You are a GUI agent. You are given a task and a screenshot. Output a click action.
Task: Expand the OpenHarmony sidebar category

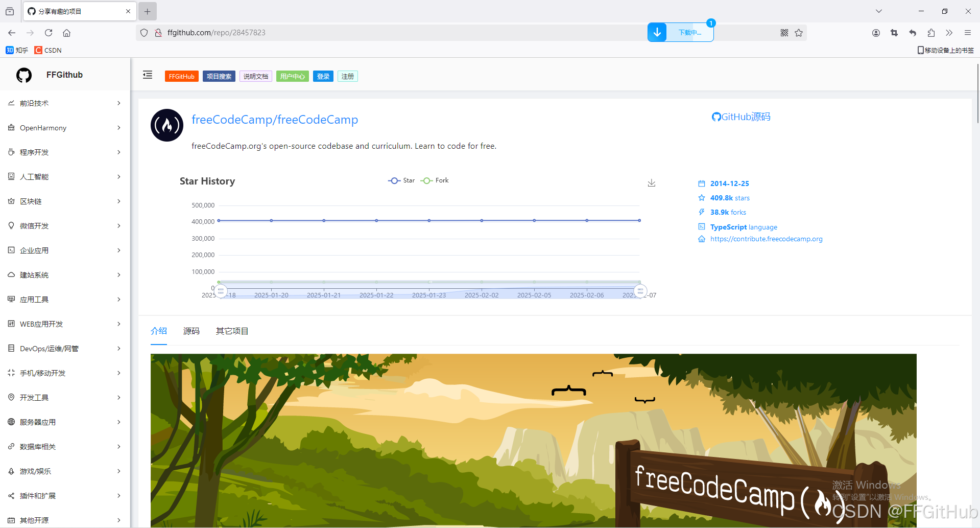pyautogui.click(x=65, y=128)
